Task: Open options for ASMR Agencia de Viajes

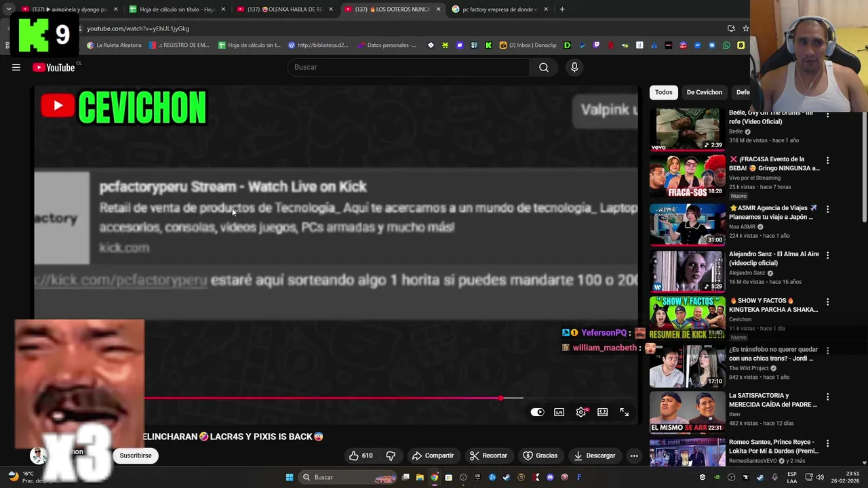Action: [x=827, y=209]
